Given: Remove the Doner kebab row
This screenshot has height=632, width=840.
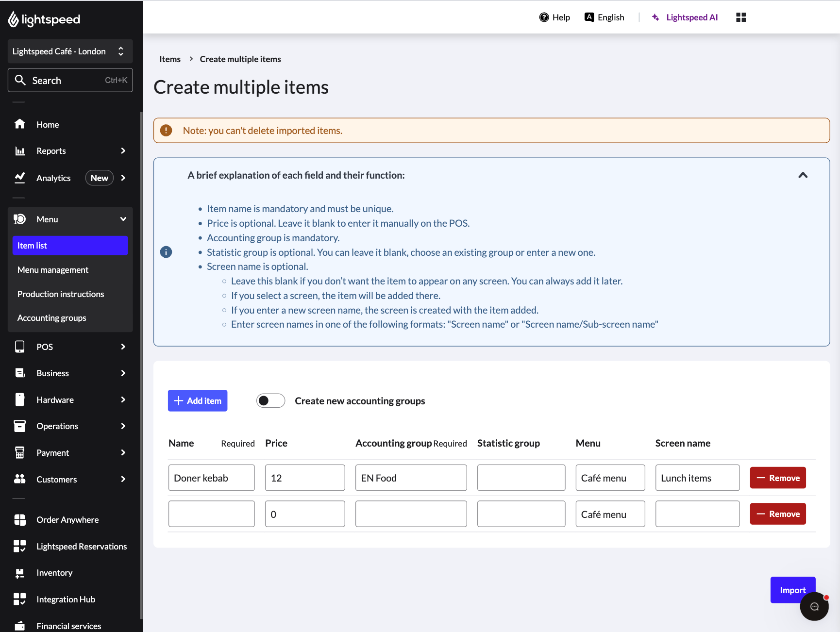Looking at the screenshot, I should coord(777,478).
